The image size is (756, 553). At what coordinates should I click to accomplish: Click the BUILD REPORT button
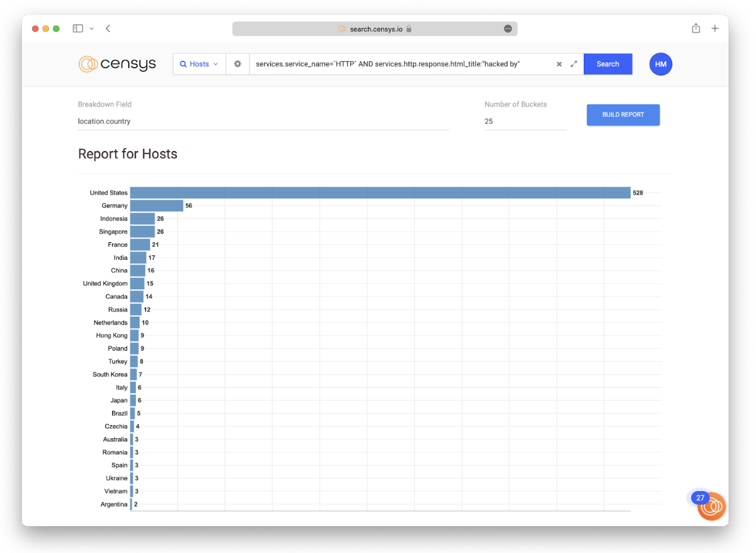pos(623,115)
